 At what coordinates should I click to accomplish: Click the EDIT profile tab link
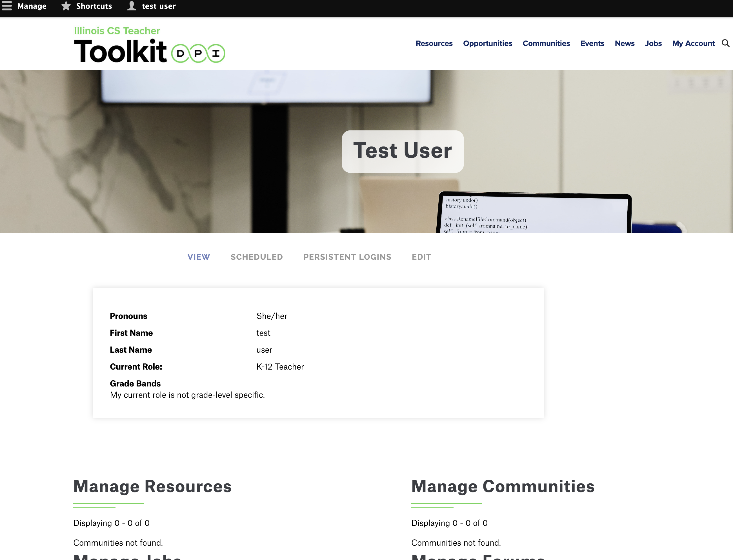coord(421,256)
